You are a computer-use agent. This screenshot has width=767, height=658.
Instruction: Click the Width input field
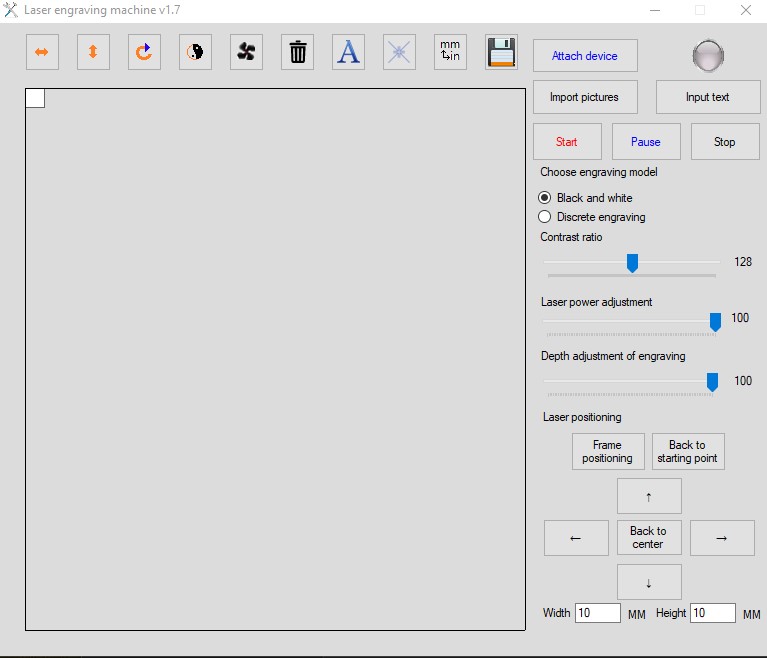coord(598,613)
